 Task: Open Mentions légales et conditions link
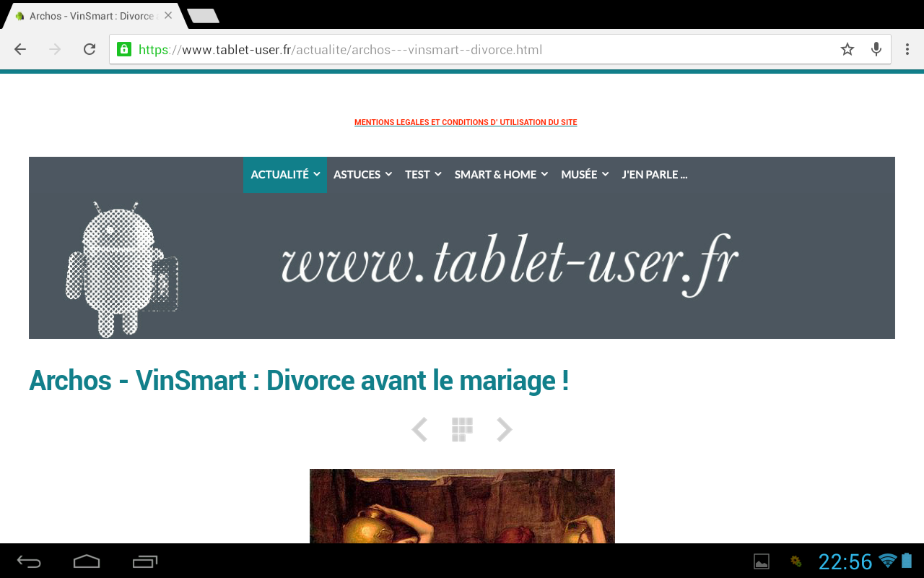466,122
